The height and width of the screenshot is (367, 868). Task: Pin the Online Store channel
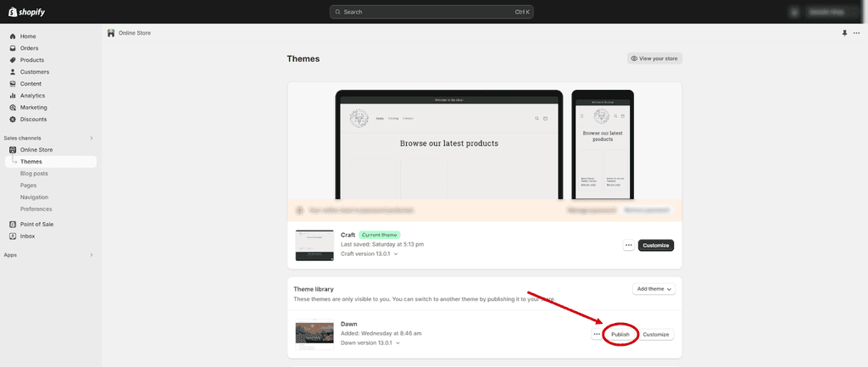(844, 33)
